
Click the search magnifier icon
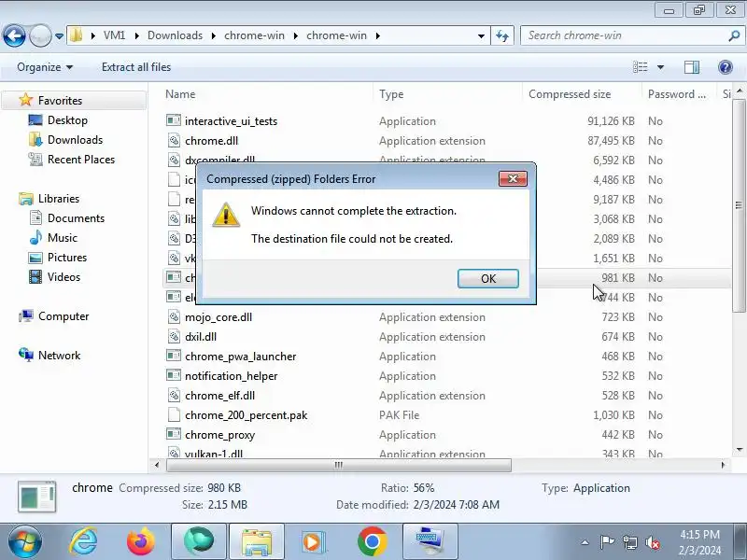coord(734,35)
